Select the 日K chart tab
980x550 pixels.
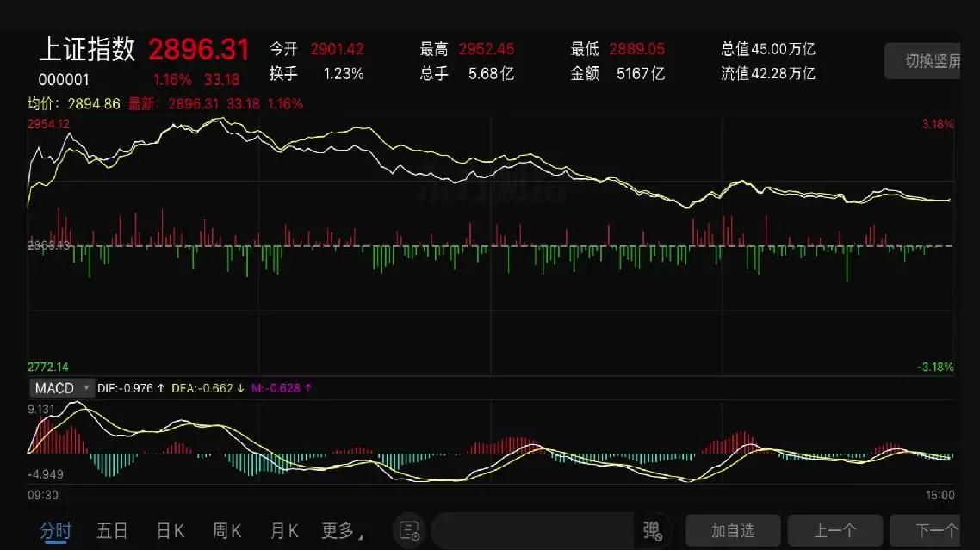(x=170, y=531)
